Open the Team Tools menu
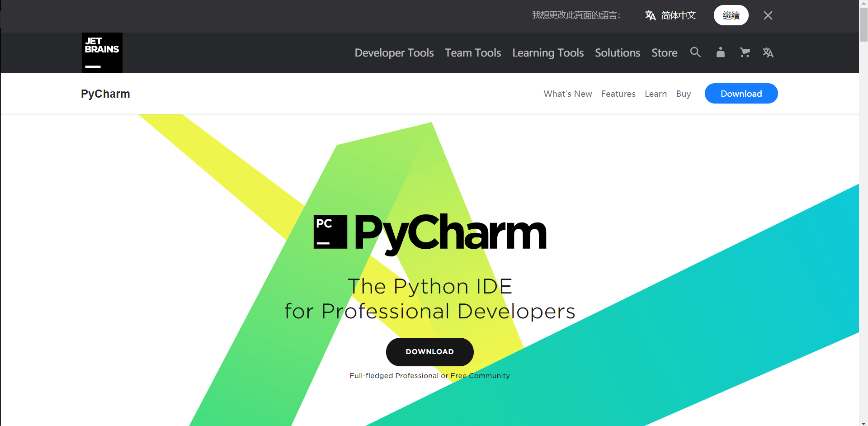This screenshot has height=426, width=868. [x=473, y=53]
